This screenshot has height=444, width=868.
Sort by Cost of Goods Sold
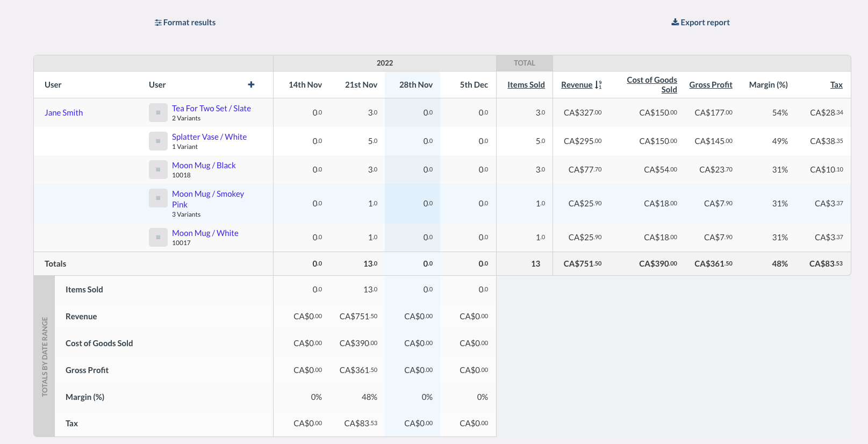pyautogui.click(x=651, y=84)
